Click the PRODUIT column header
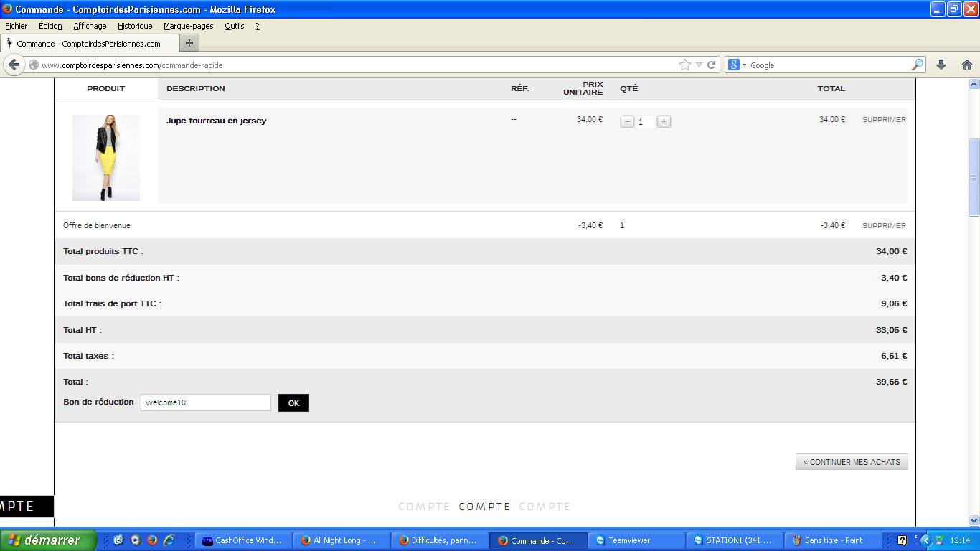Image resolution: width=980 pixels, height=551 pixels. coord(106,88)
